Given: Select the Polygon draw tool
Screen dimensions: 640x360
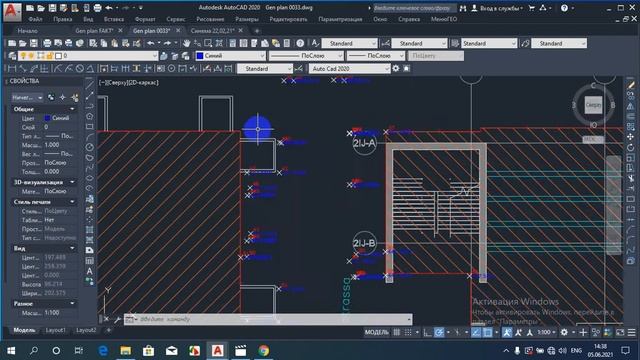Looking at the screenshot, I should point(89,116).
